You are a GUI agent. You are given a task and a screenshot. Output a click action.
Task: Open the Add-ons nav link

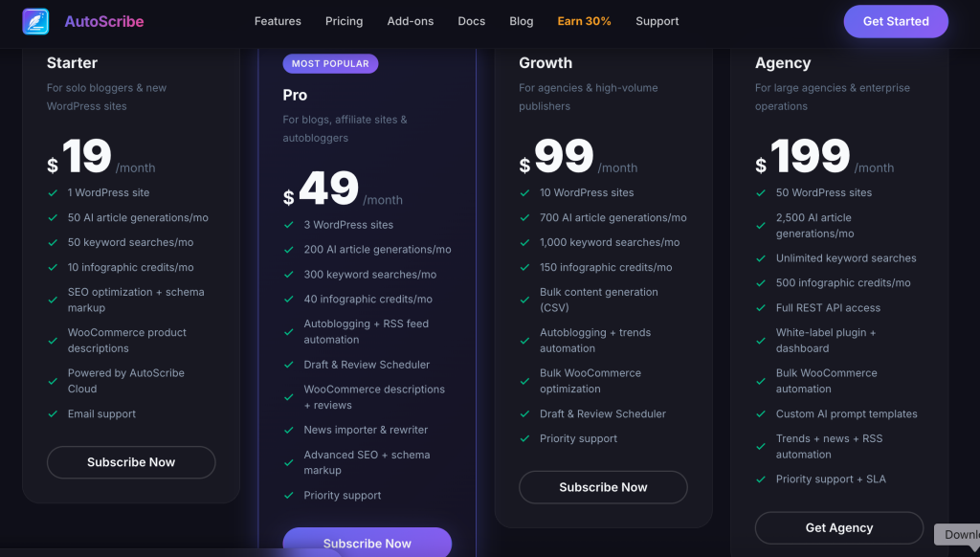[410, 21]
